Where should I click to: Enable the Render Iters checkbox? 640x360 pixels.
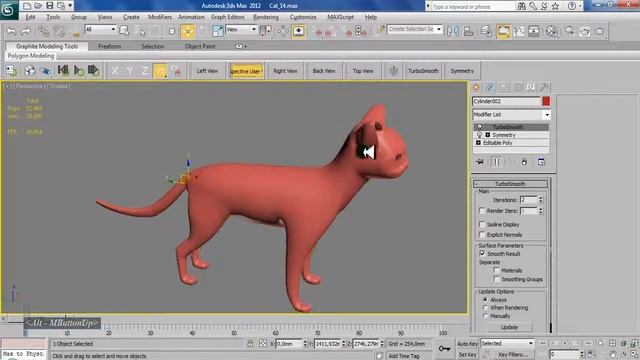pyautogui.click(x=482, y=211)
